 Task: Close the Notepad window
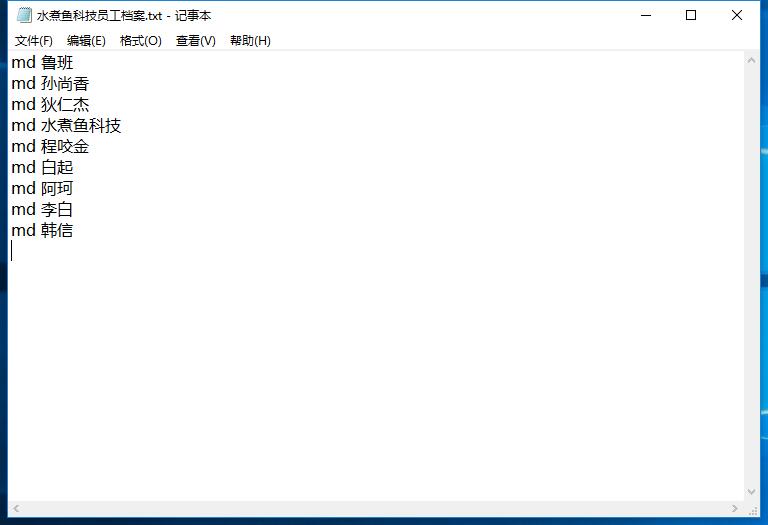[737, 15]
